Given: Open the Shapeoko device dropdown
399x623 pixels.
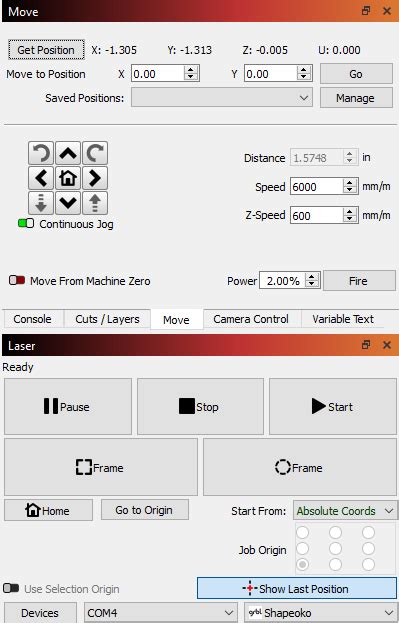Looking at the screenshot, I should [320, 613].
